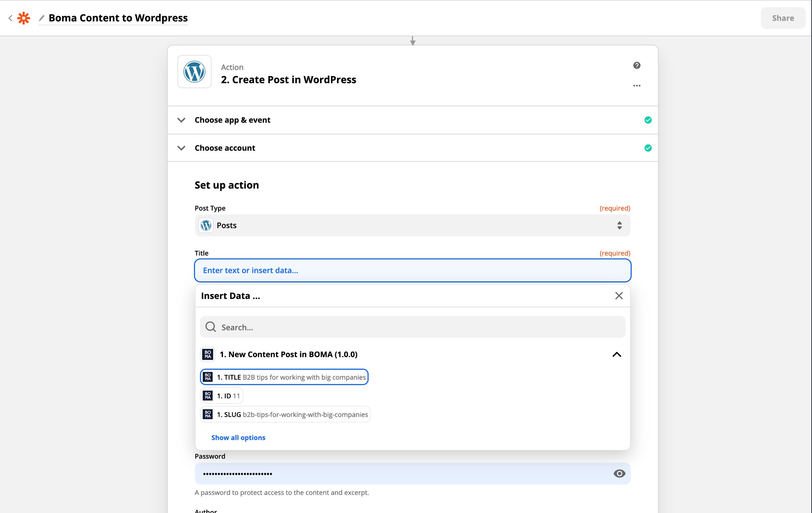Open the Post Type dropdown showing Posts
This screenshot has height=513, width=812.
tap(412, 226)
